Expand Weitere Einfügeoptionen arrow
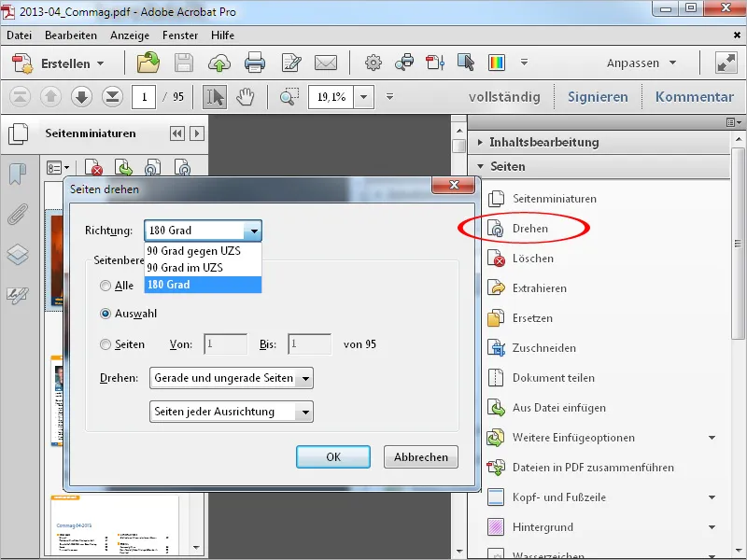747x560 pixels. pyautogui.click(x=712, y=438)
